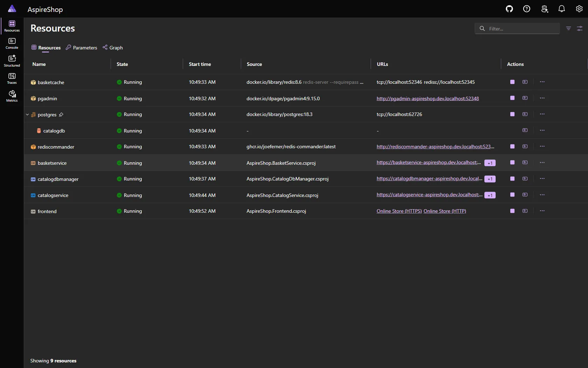Screen dimensions: 588x368
Task: Show extra catalogdbmanager URLs with +1 badge
Action: coord(490,179)
